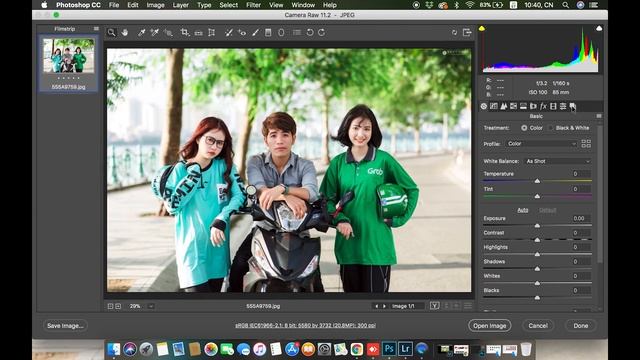Screen dimensions: 640x360
Task: Open the Select menu
Action: (x=229, y=5)
